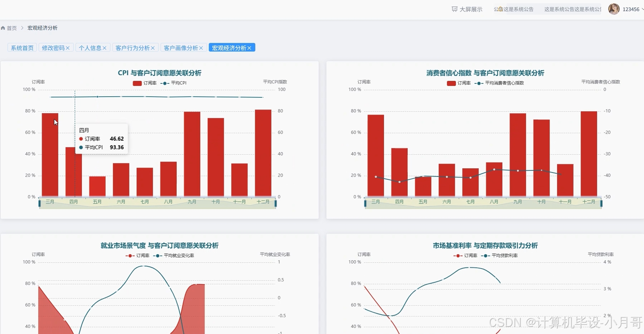Toggle 订阅率 legend in the 市场基准利率 chart

tap(465, 256)
